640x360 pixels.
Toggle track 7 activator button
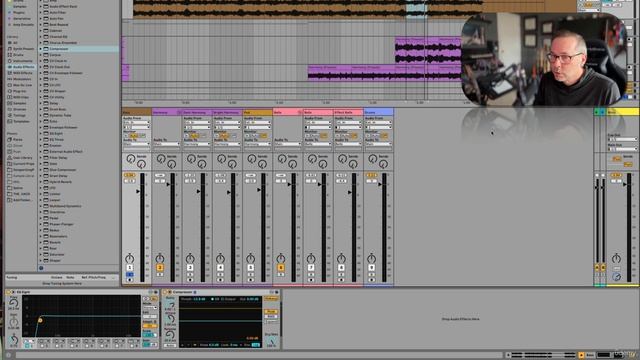pos(311,268)
